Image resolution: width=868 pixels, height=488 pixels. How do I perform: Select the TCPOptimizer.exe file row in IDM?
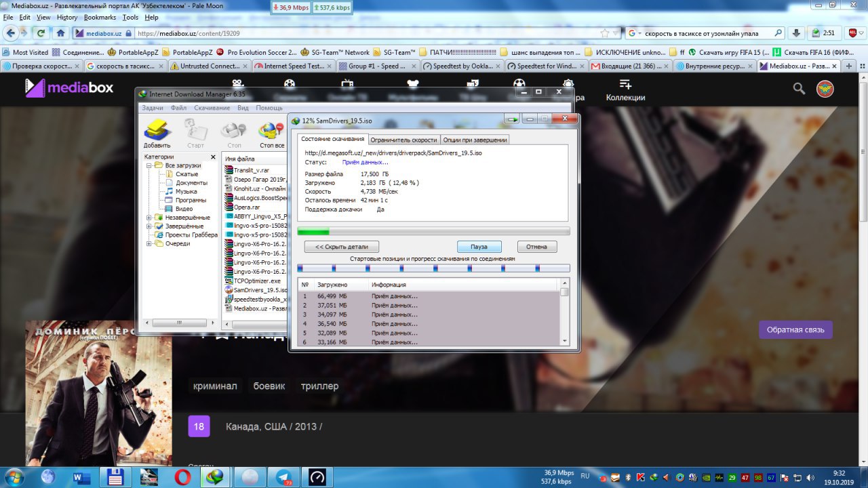click(x=257, y=281)
